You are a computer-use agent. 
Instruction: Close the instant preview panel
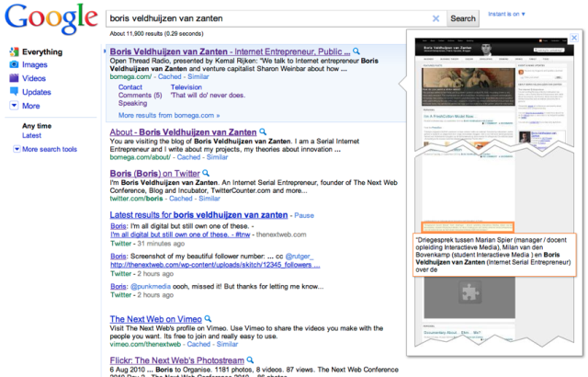pyautogui.click(x=574, y=40)
